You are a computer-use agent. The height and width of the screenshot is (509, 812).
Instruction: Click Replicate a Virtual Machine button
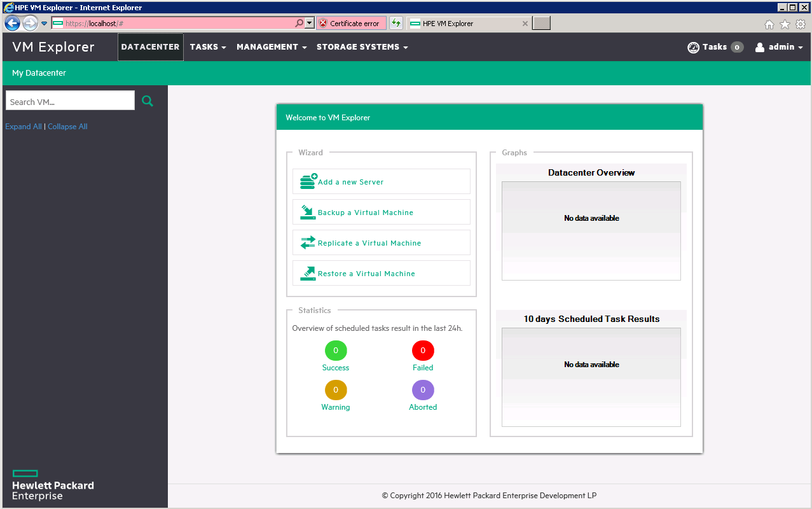(382, 242)
